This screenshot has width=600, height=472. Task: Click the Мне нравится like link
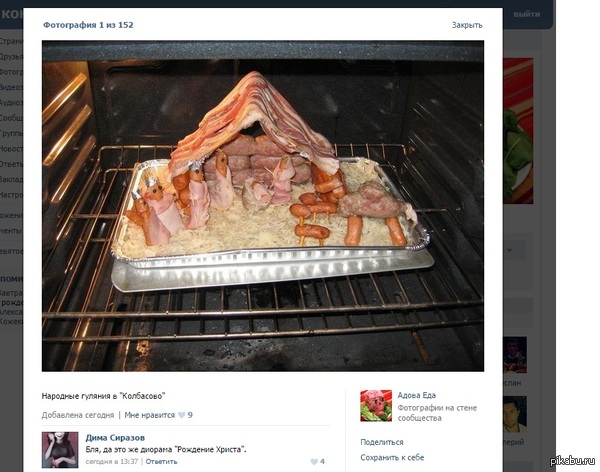149,415
